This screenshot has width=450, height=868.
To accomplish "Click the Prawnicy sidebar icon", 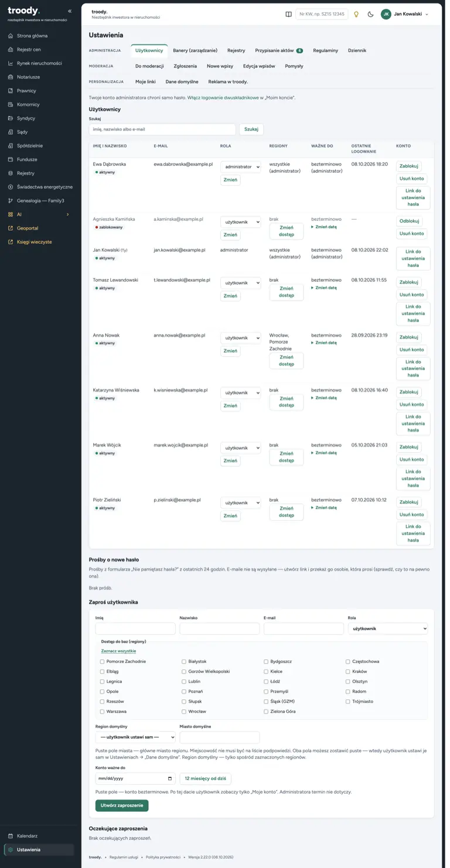I will pyautogui.click(x=11, y=91).
